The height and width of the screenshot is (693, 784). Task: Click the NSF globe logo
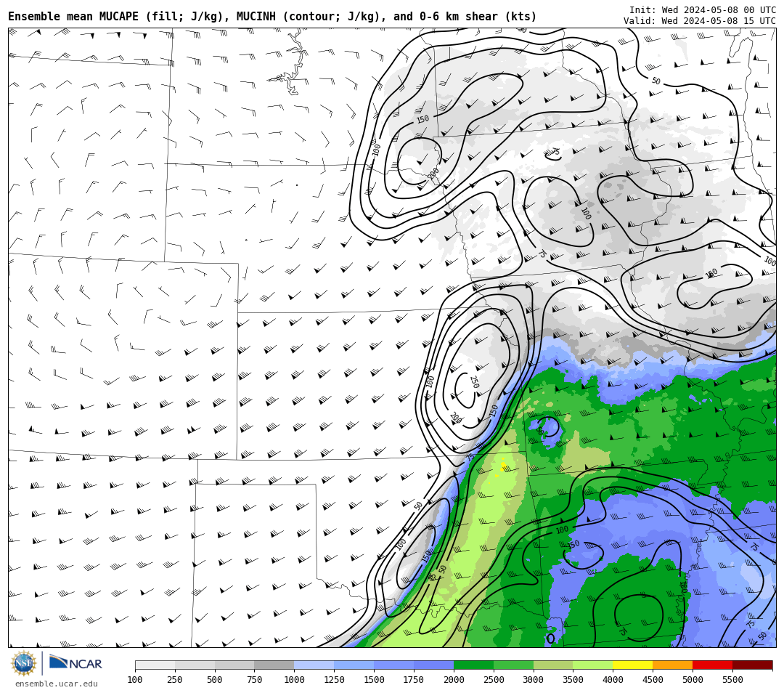coord(23,663)
